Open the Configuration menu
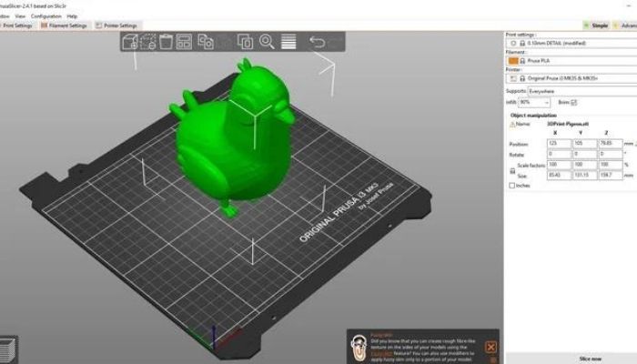Viewport: 637px width, 364px height. tap(45, 16)
